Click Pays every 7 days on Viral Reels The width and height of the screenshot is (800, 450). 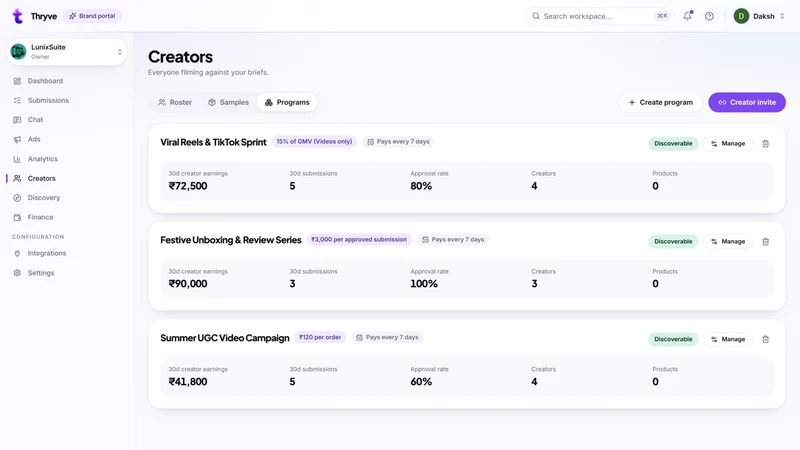coord(398,142)
